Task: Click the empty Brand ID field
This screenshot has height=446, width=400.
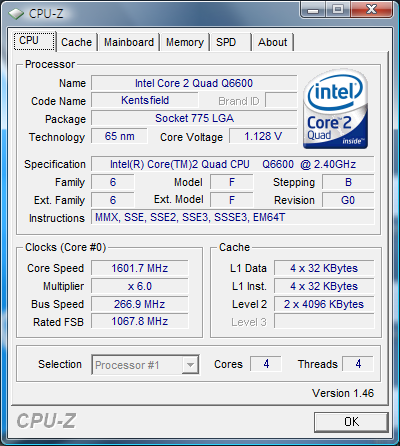Action: coord(281,100)
